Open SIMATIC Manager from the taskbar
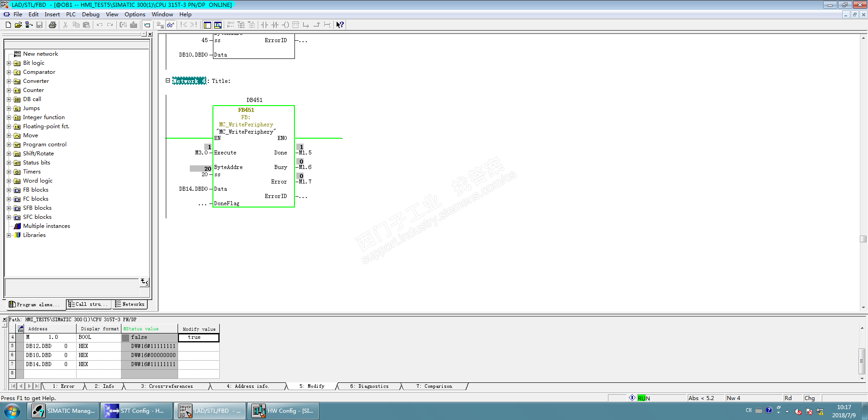The image size is (868, 420). [63, 411]
